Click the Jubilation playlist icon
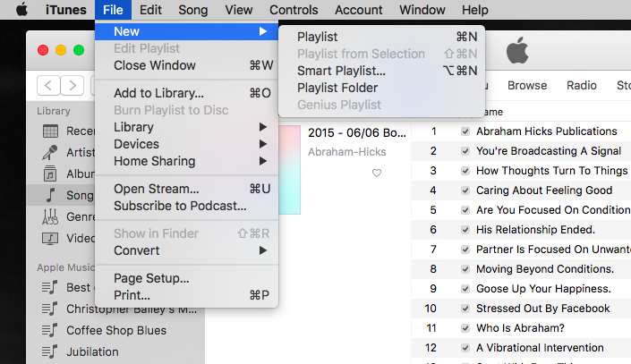This screenshot has width=631, height=364. click(50, 351)
